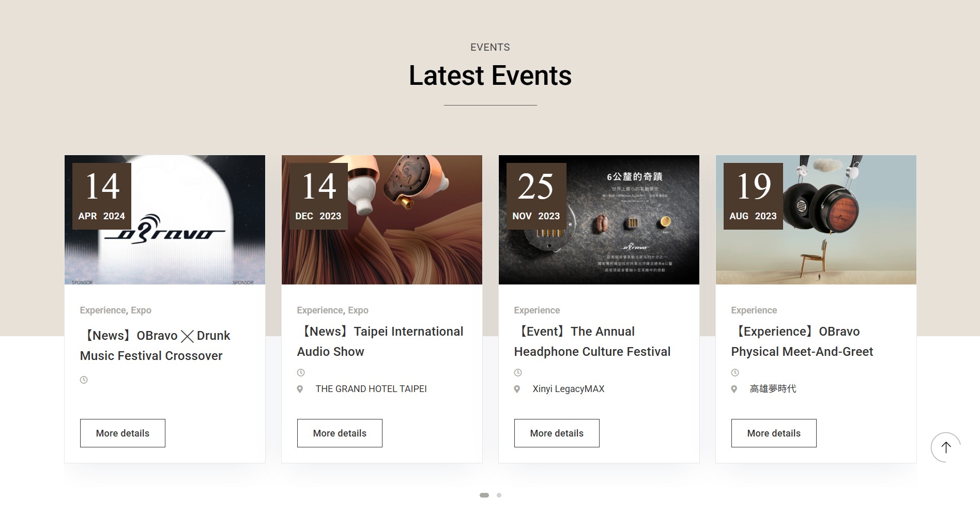Click the location pin beside Xinyi LegacyMAX

517,389
